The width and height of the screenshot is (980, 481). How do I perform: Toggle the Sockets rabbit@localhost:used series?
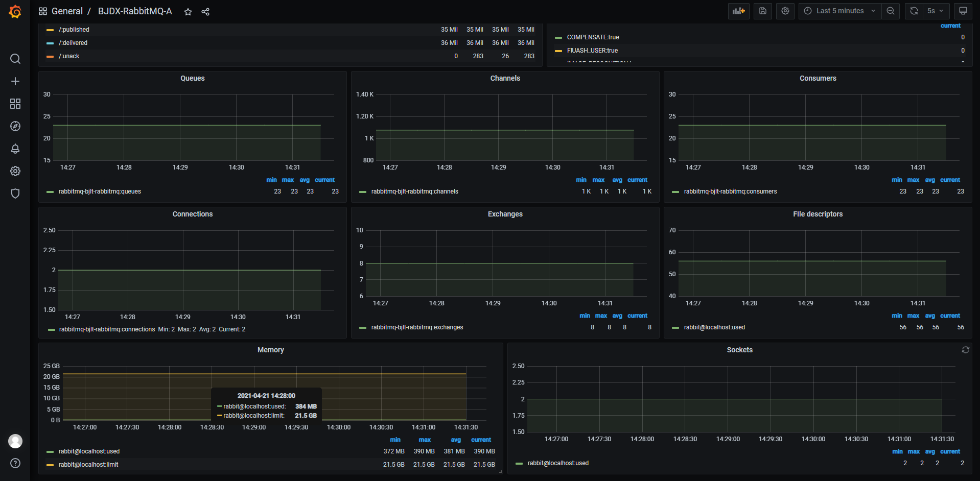[x=558, y=463]
